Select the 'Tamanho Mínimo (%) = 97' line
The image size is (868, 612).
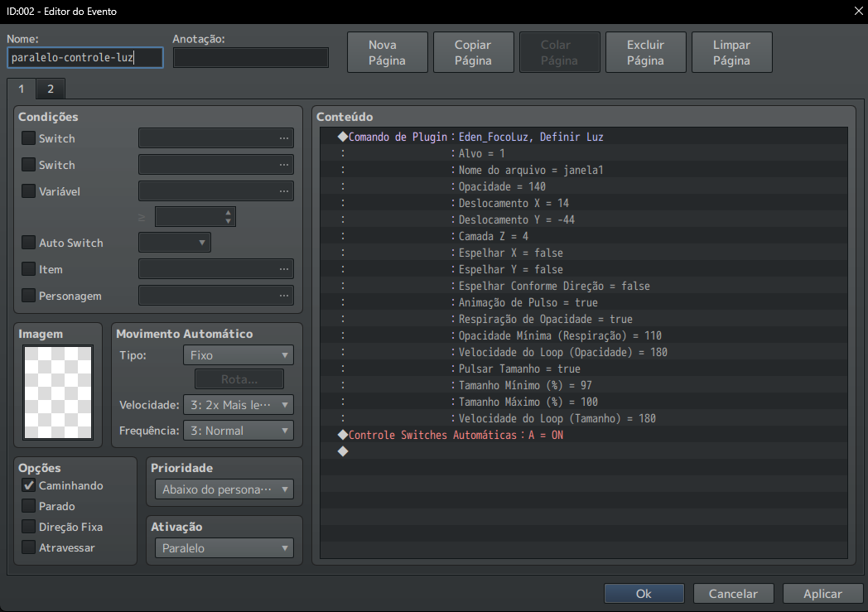[583, 386]
